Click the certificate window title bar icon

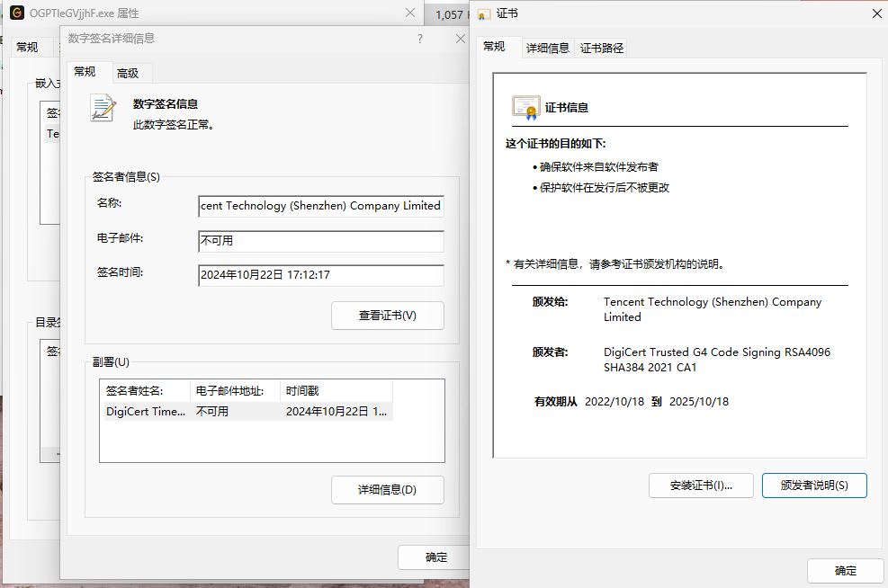click(x=484, y=14)
